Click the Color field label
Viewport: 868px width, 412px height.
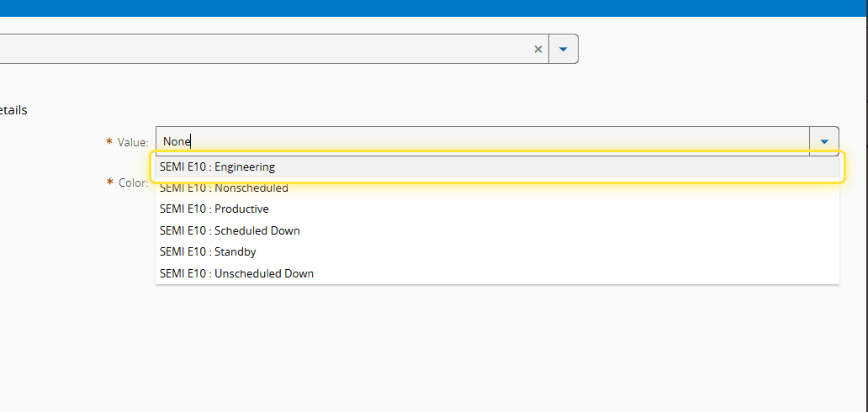pyautogui.click(x=133, y=182)
